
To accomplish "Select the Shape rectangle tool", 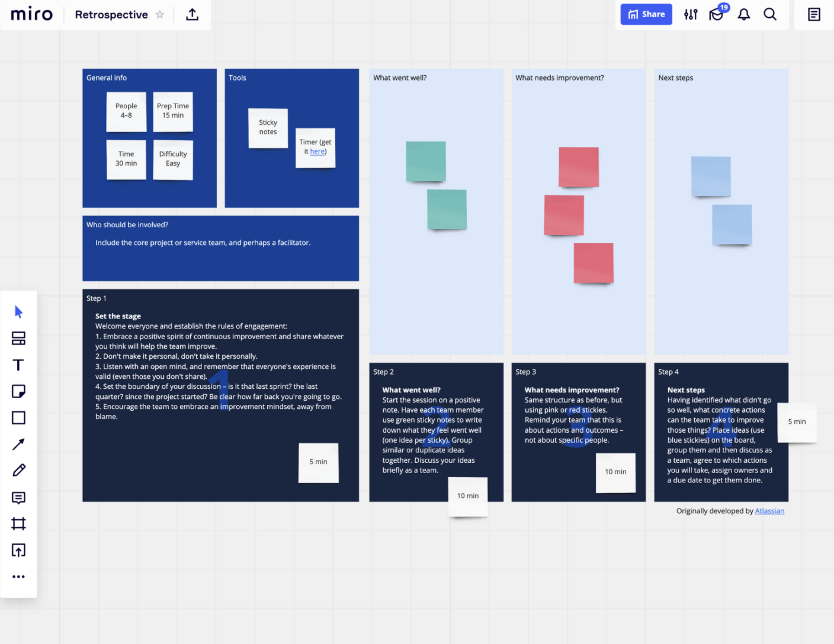I will point(18,418).
